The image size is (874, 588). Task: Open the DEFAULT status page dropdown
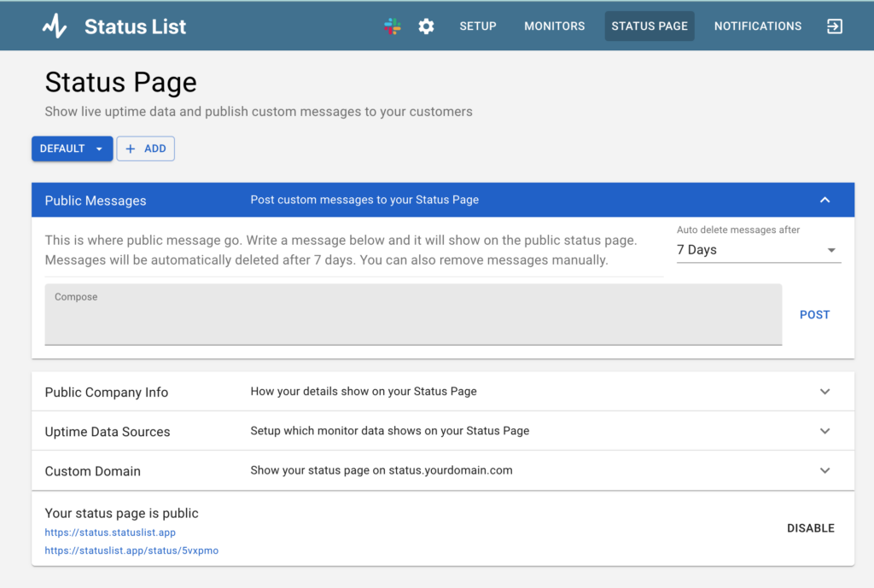72,148
